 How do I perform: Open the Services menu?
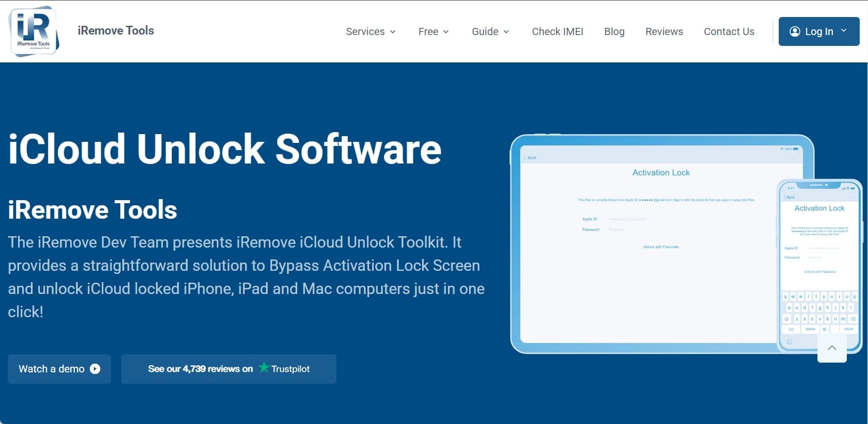tap(371, 31)
